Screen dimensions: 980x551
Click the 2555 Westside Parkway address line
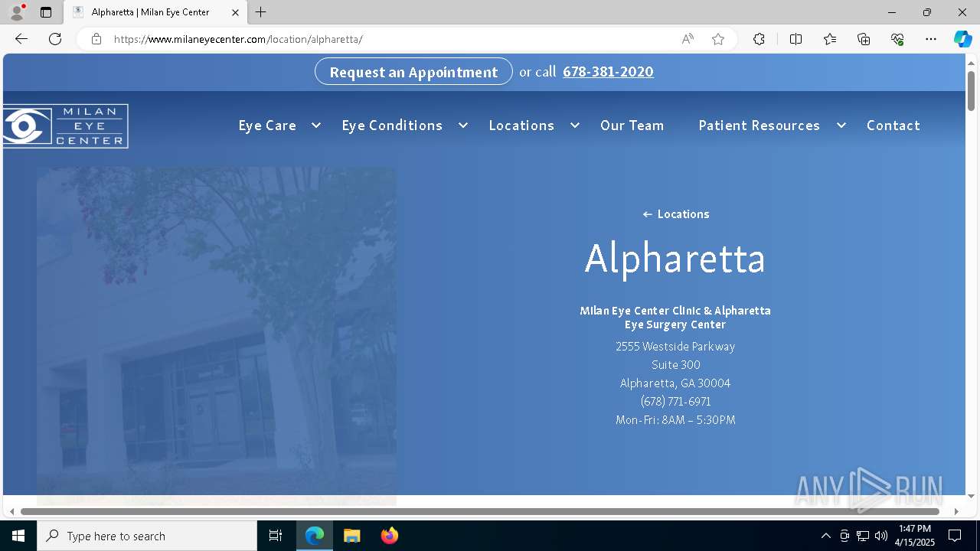(675, 347)
